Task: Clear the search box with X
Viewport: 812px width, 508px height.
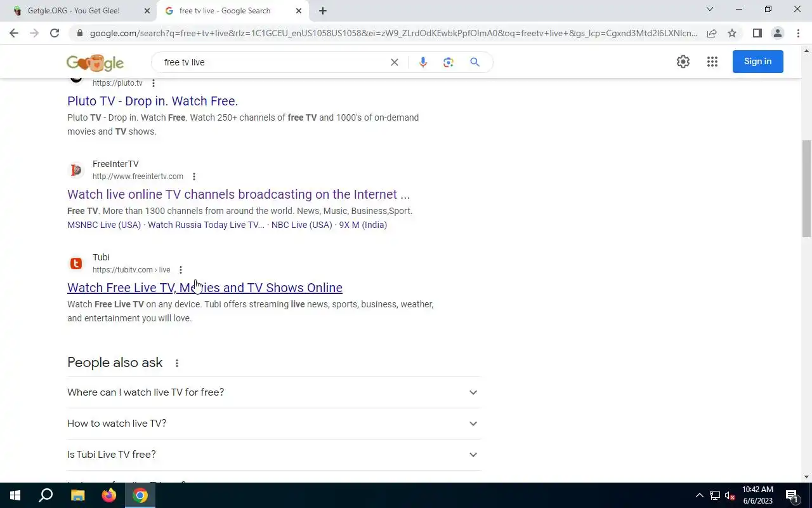Action: pyautogui.click(x=395, y=62)
